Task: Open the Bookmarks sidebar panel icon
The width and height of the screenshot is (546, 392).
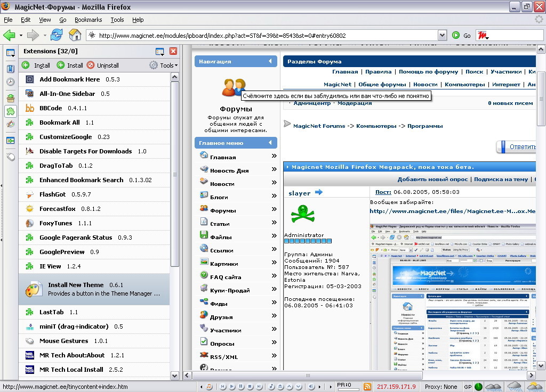Action: pos(11,69)
